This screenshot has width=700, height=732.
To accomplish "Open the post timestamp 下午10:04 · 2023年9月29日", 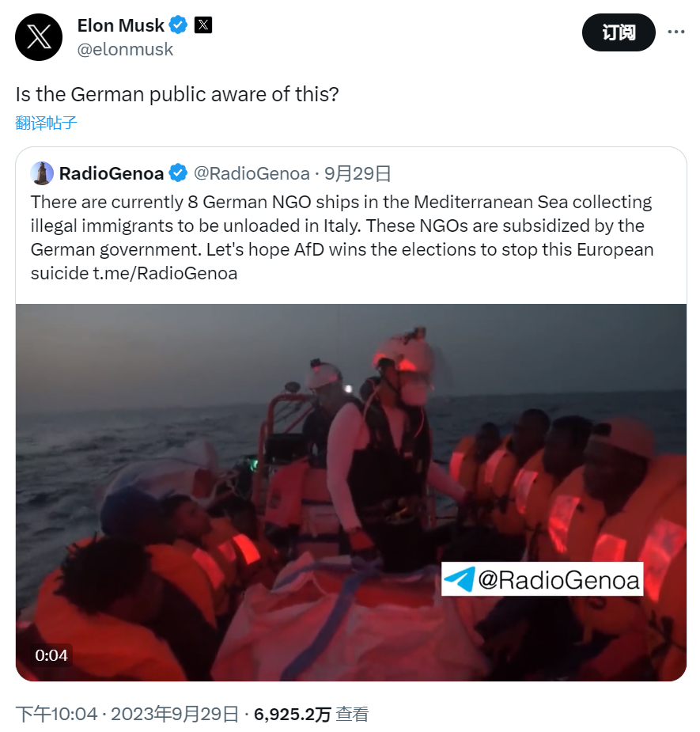I will coord(127,714).
